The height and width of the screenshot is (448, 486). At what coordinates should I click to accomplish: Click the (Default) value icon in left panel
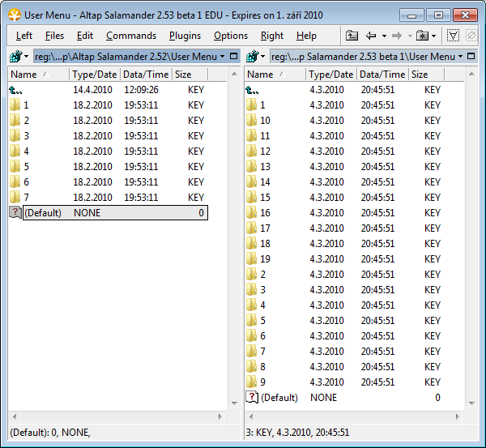pyautogui.click(x=15, y=212)
